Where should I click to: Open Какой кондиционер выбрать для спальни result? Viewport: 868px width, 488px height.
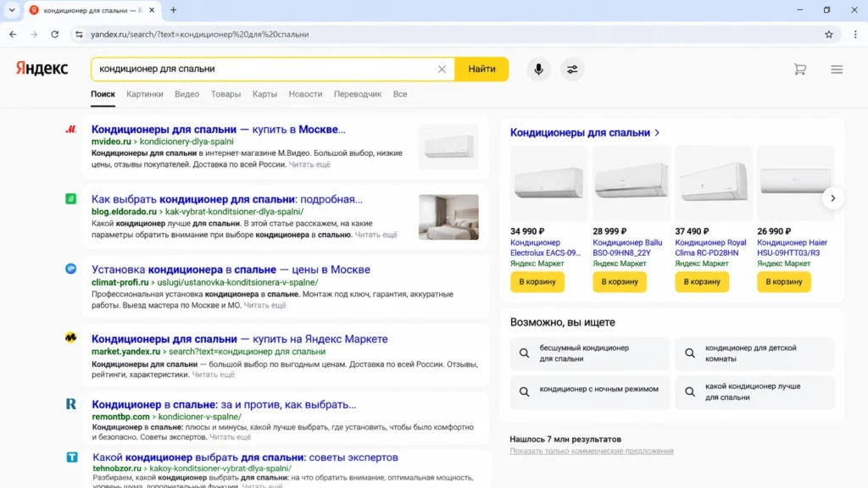click(245, 457)
